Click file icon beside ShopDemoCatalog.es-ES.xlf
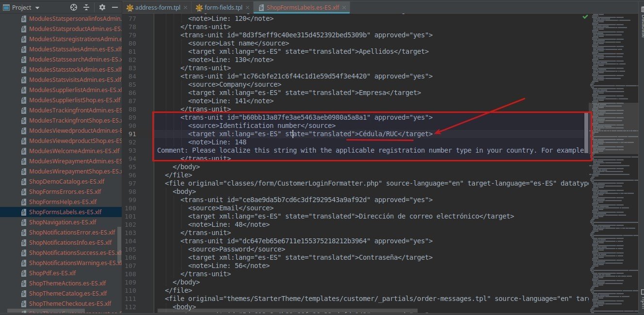 pos(24,181)
